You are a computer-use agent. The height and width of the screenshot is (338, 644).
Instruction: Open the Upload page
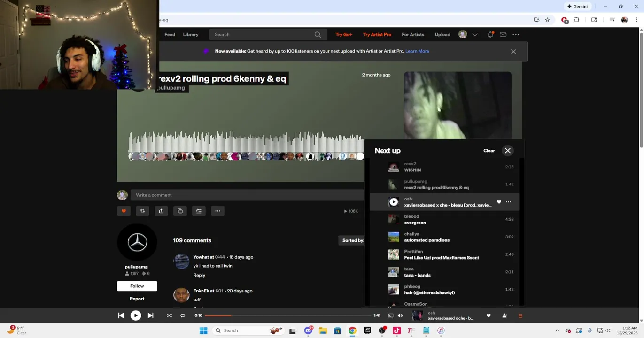[442, 34]
